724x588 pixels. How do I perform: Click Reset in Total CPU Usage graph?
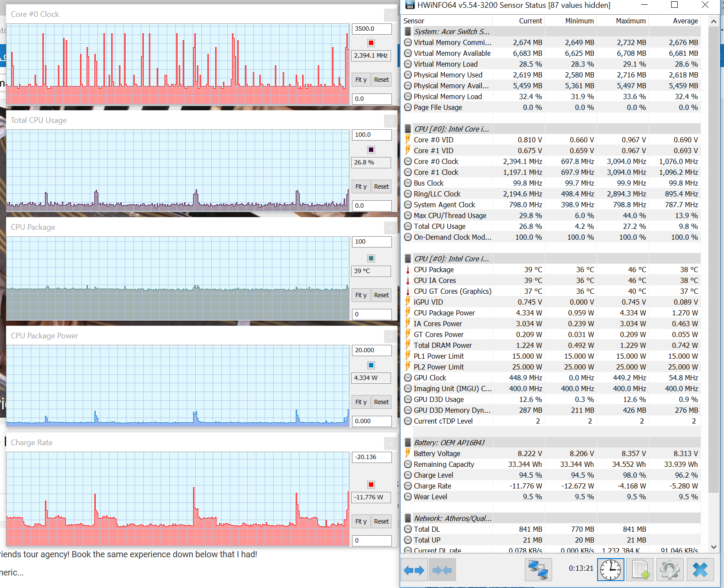pos(381,186)
